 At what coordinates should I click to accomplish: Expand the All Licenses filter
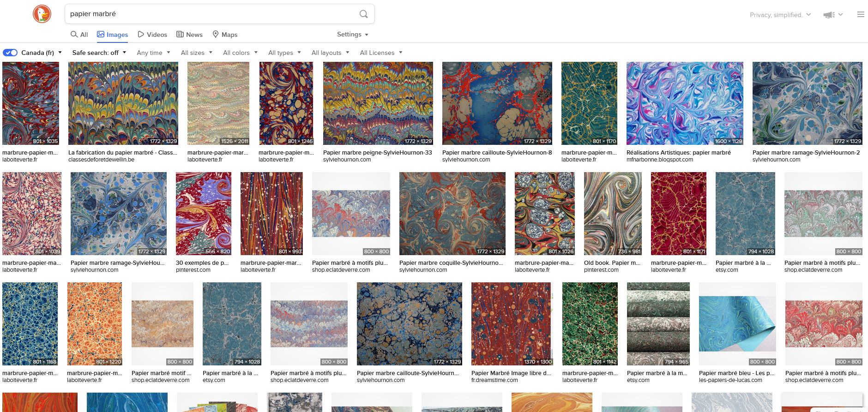pos(381,53)
